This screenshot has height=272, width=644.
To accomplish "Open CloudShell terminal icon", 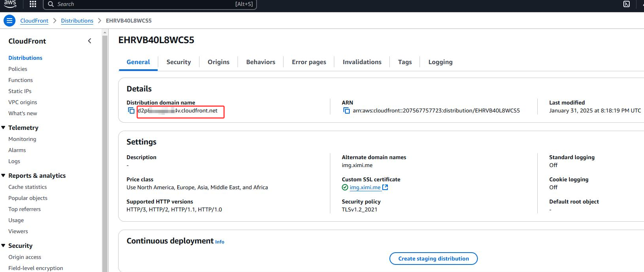I will point(627,4).
